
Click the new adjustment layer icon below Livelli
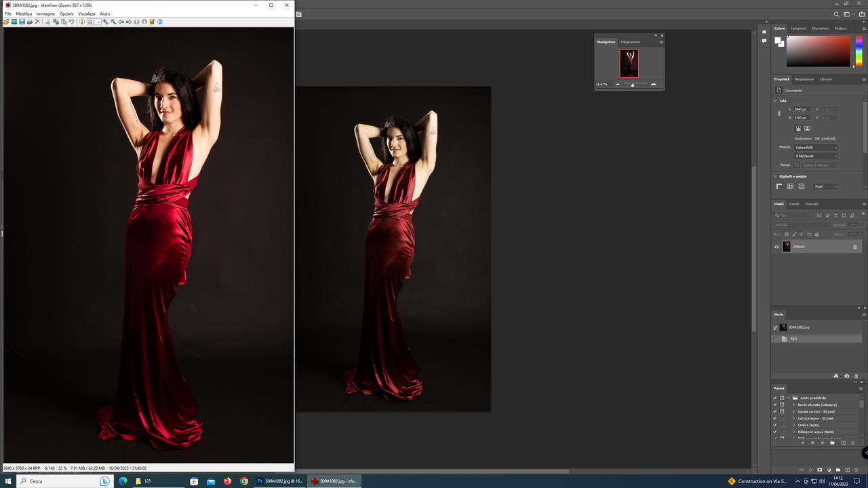[829, 470]
